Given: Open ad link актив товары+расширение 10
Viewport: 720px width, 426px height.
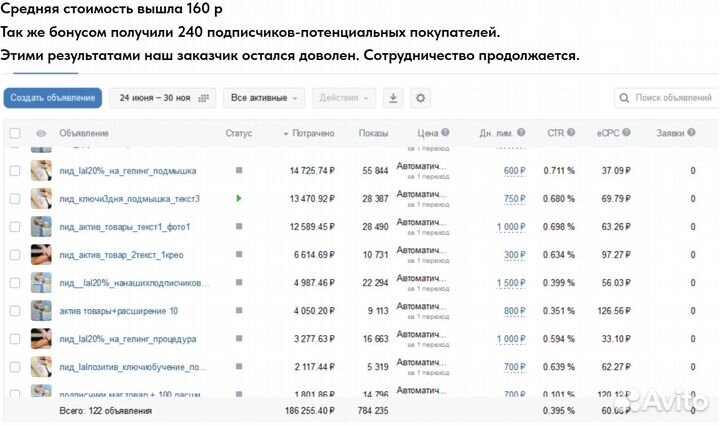Looking at the screenshot, I should point(118,311).
